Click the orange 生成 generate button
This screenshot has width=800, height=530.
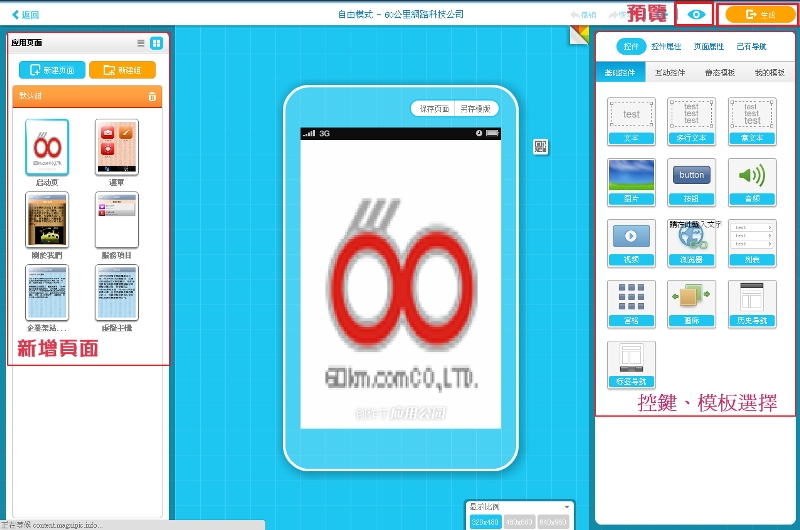click(x=760, y=15)
